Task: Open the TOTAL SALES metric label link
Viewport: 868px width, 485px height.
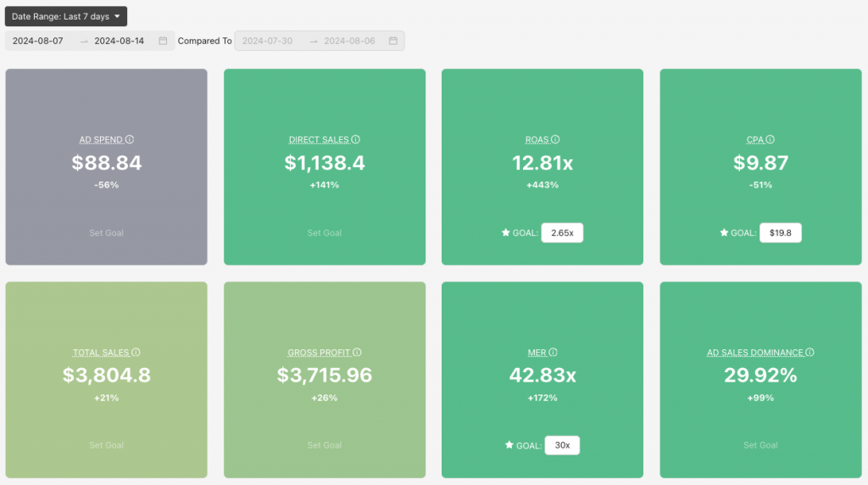Action: pyautogui.click(x=101, y=353)
